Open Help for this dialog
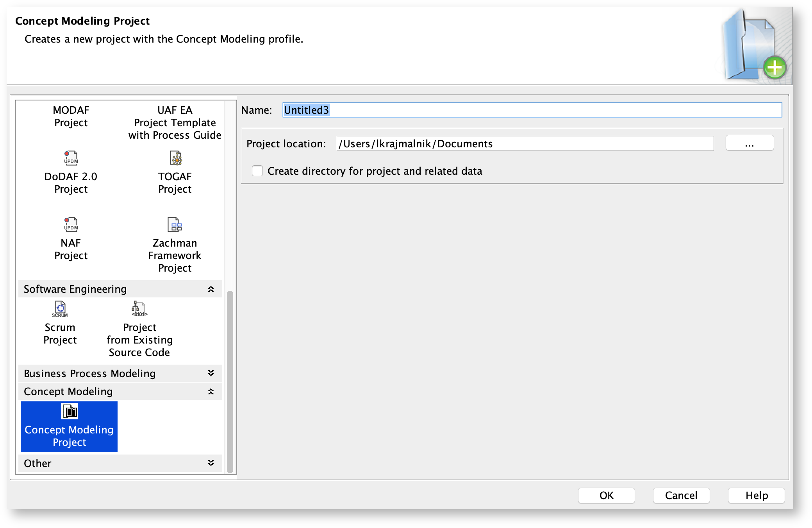The height and width of the screenshot is (528, 812). [756, 496]
